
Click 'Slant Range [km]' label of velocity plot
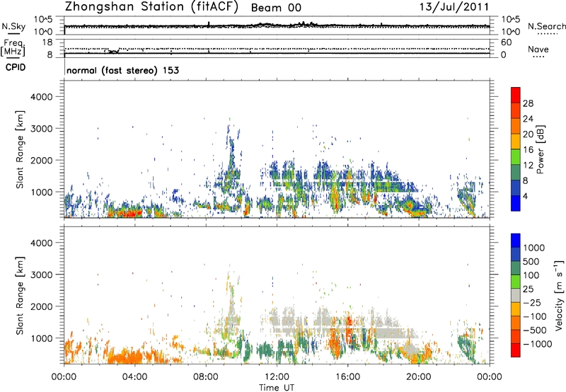coord(20,295)
